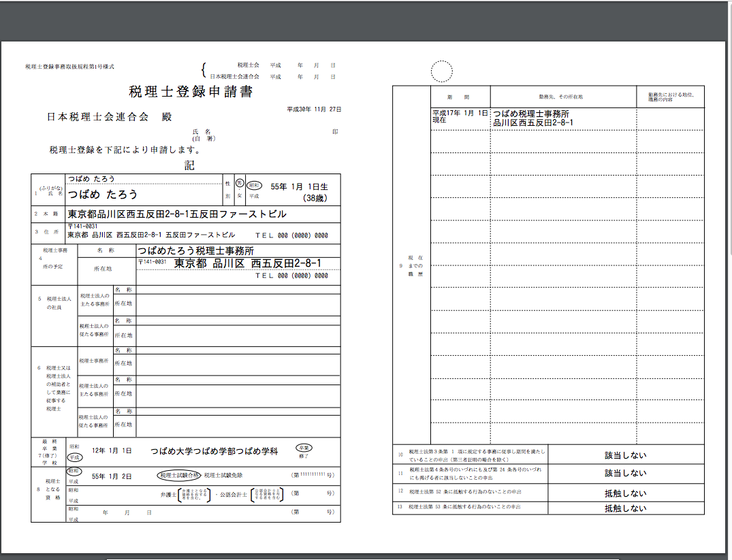Select the addressee line 日本税理士会連合会 殿
The width and height of the screenshot is (732, 560).
coord(109,116)
